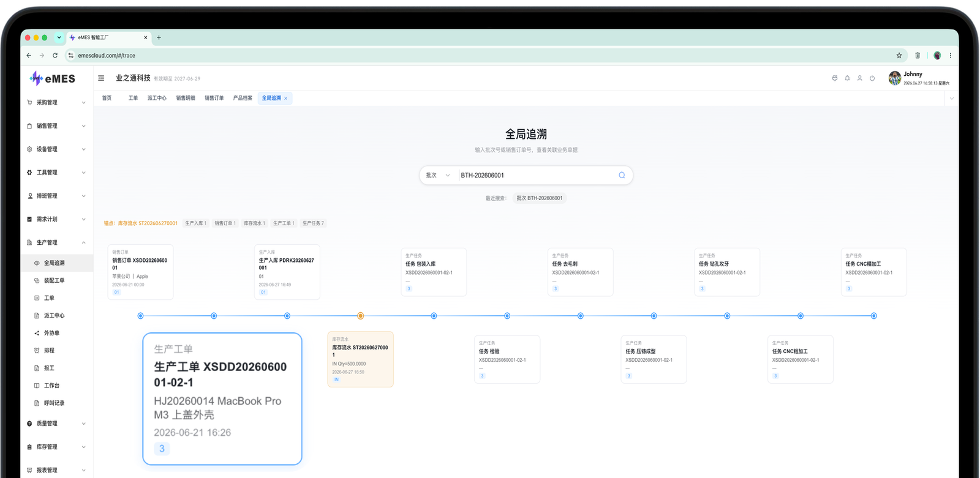Screen dimensions: 980x478
Task: Click the shield-like icon left of bell
Action: pos(835,78)
